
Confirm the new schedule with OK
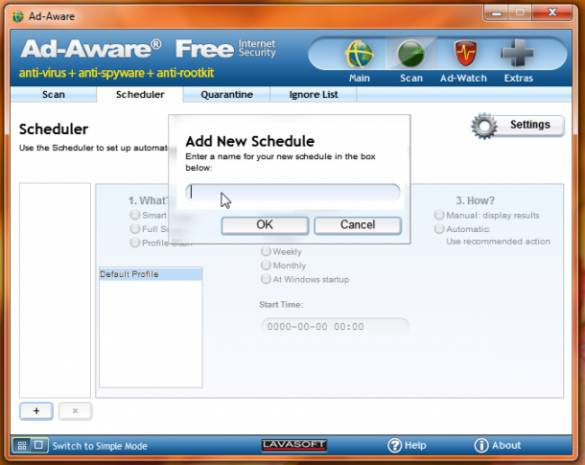[x=265, y=225]
